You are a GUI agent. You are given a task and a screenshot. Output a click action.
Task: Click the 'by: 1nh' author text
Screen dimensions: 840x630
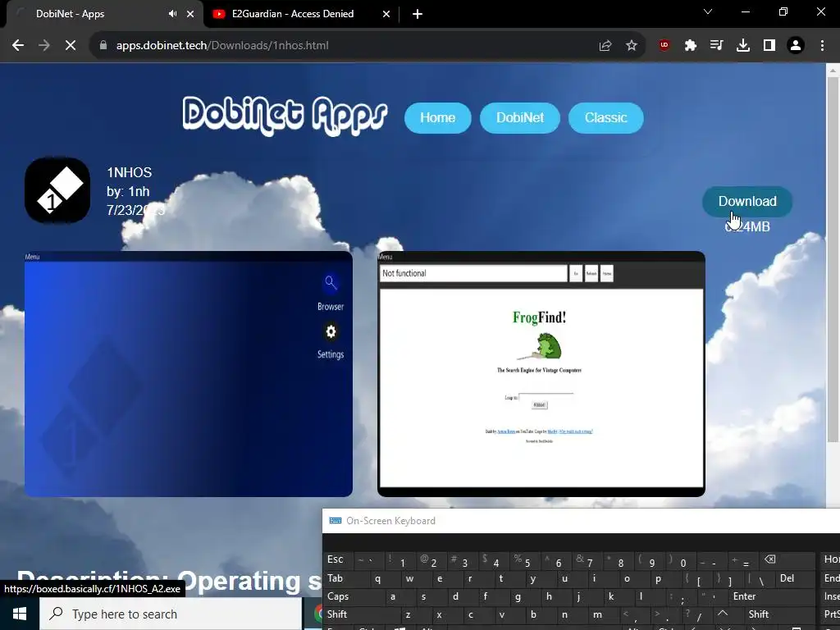[128, 191]
